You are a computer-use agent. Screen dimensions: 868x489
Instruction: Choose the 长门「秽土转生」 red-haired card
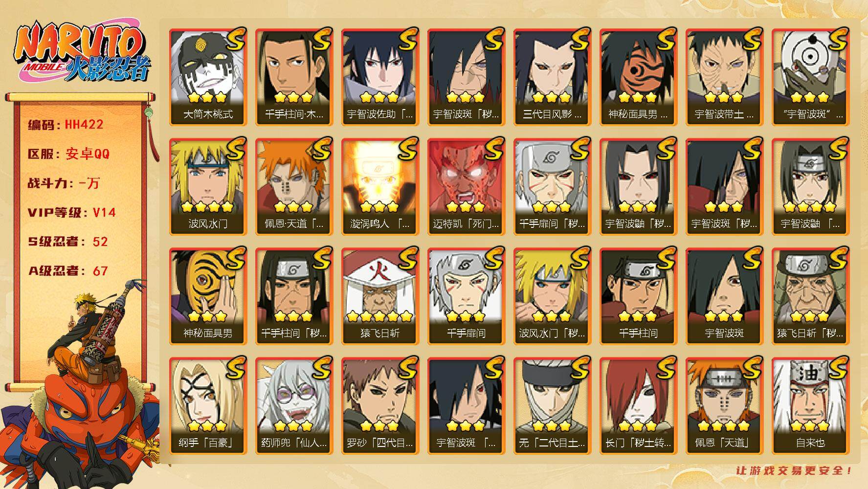[638, 406]
